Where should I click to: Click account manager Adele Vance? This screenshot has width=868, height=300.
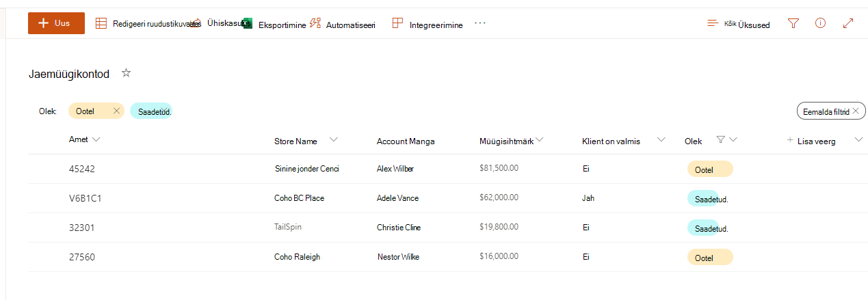tap(397, 198)
